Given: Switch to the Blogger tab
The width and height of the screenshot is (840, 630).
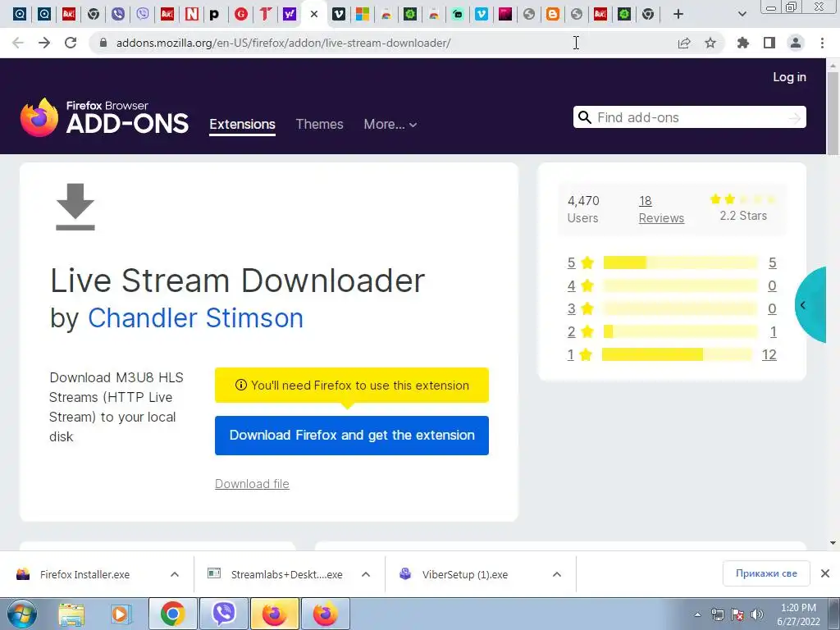Looking at the screenshot, I should point(552,15).
